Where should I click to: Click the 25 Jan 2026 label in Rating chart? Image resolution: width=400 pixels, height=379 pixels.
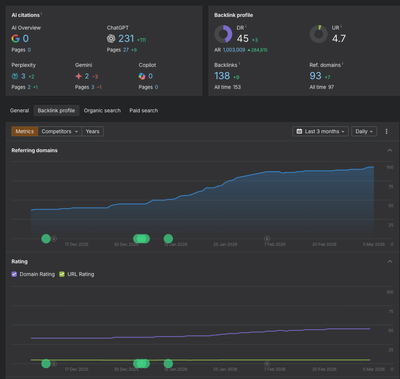click(225, 369)
